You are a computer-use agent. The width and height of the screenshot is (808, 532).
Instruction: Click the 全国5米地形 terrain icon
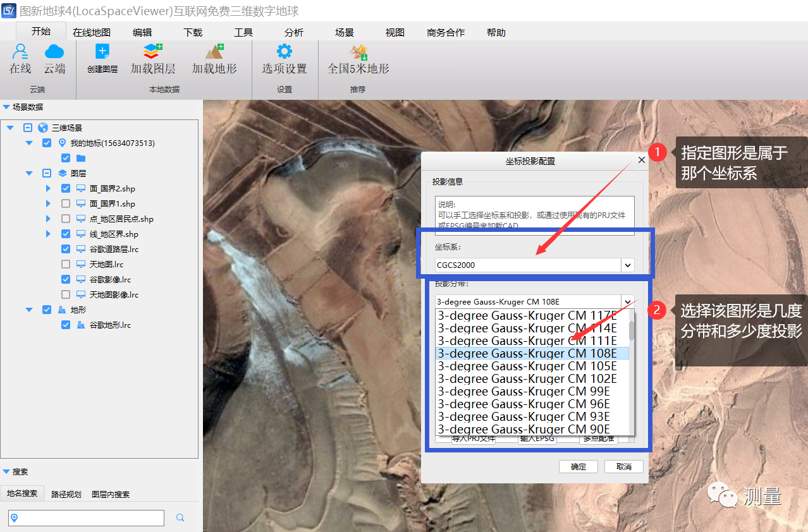pyautogui.click(x=359, y=52)
